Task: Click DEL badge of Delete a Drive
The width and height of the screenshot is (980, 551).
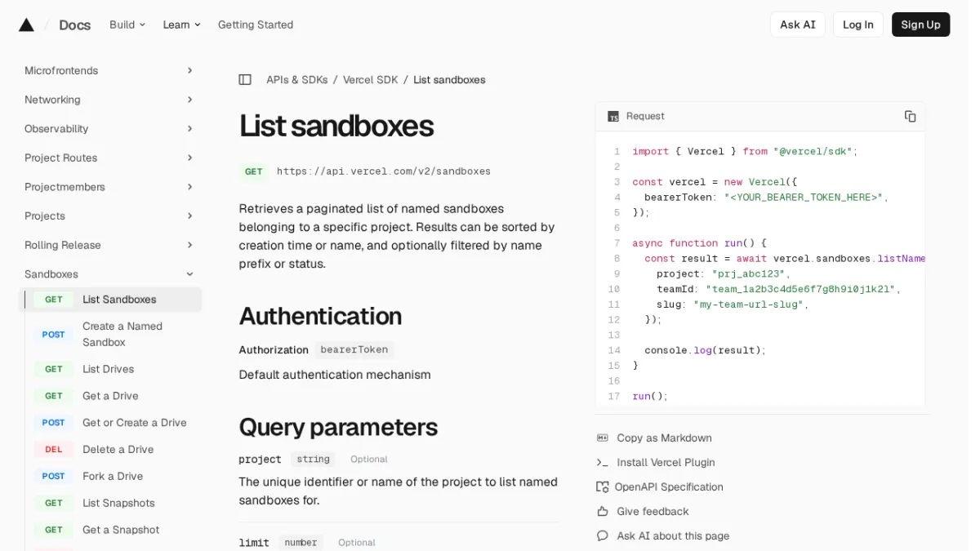Action: point(54,450)
